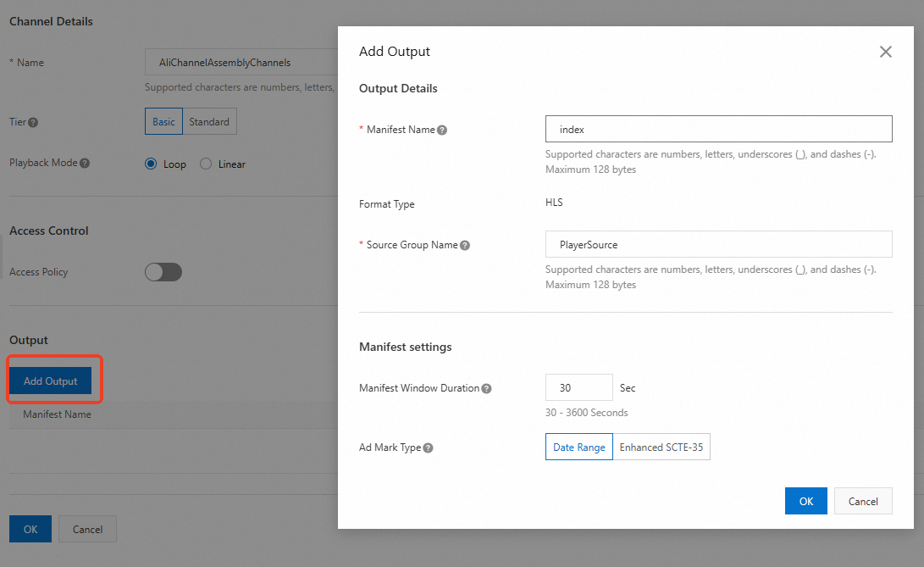Viewport: 924px width, 567px height.
Task: Click the Manifest Name input field
Action: click(719, 130)
